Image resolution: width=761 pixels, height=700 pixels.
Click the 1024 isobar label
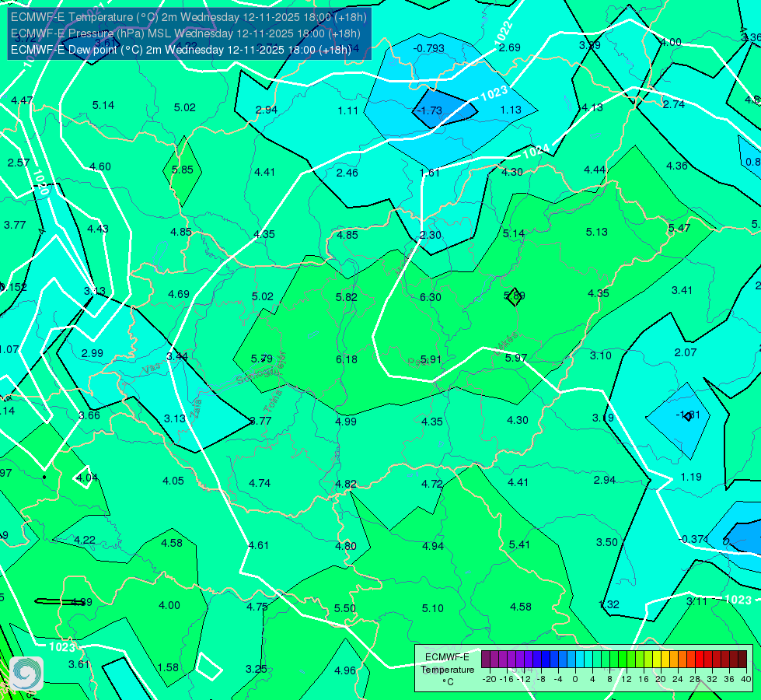pyautogui.click(x=536, y=152)
